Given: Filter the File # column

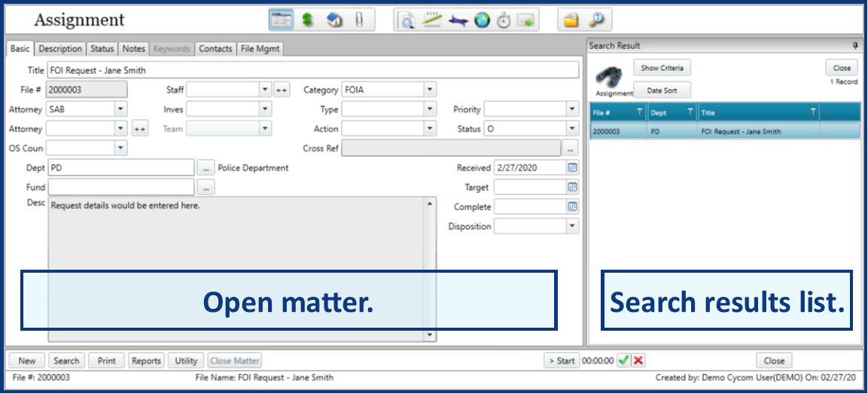Looking at the screenshot, I should point(639,112).
